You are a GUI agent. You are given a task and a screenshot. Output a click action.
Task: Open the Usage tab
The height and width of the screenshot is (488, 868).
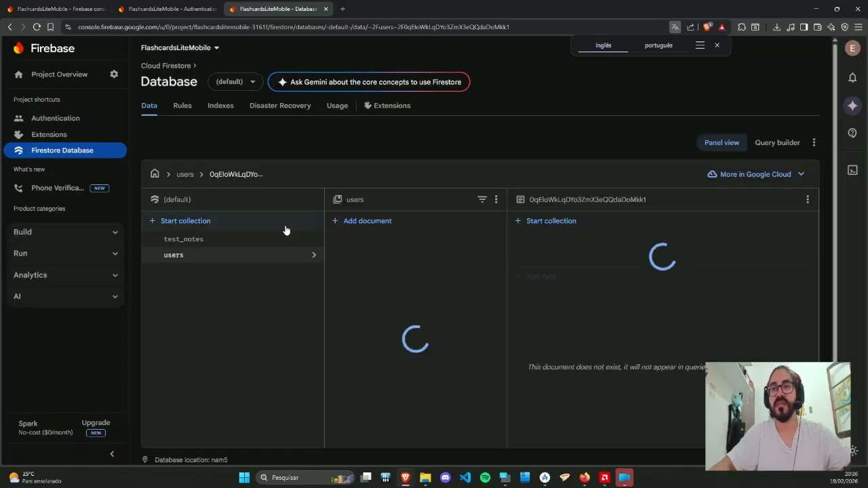point(337,106)
